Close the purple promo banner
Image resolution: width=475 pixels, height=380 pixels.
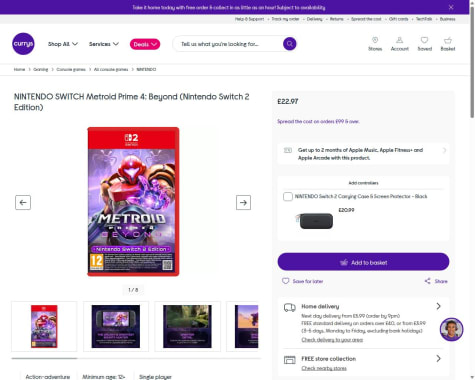(x=451, y=7)
